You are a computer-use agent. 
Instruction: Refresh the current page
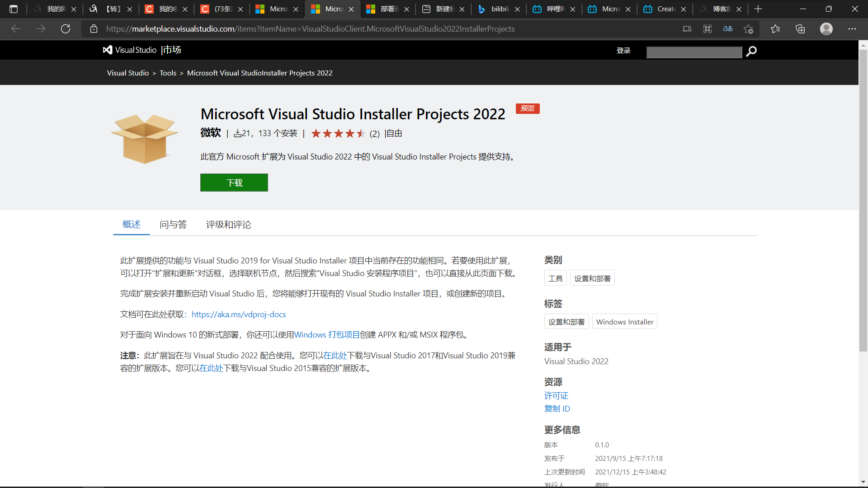coord(65,28)
